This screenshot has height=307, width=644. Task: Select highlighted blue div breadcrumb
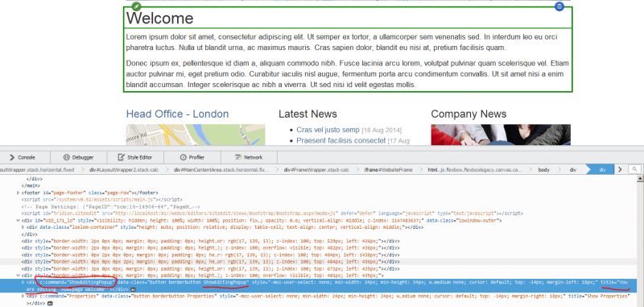click(x=602, y=169)
